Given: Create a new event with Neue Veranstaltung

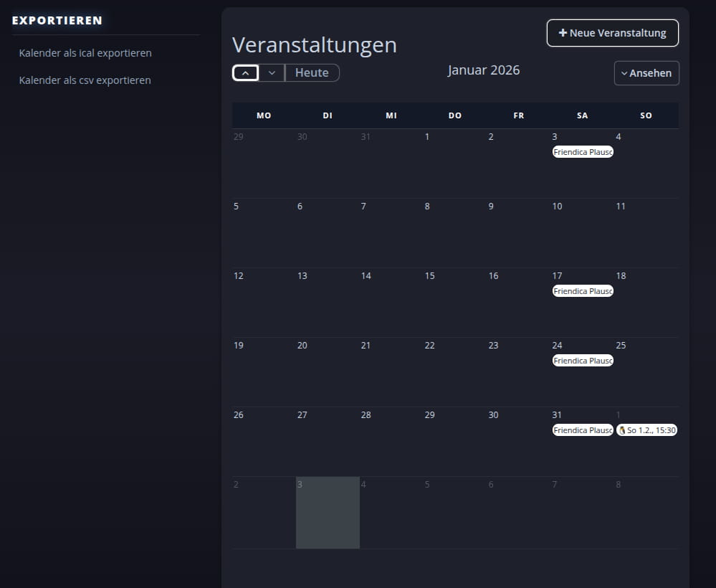Looking at the screenshot, I should point(612,33).
